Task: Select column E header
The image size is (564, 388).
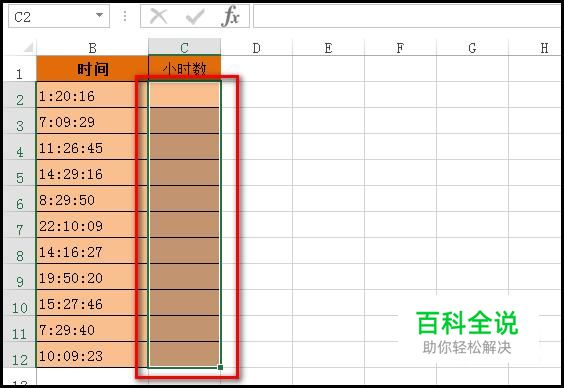Action: [328, 48]
